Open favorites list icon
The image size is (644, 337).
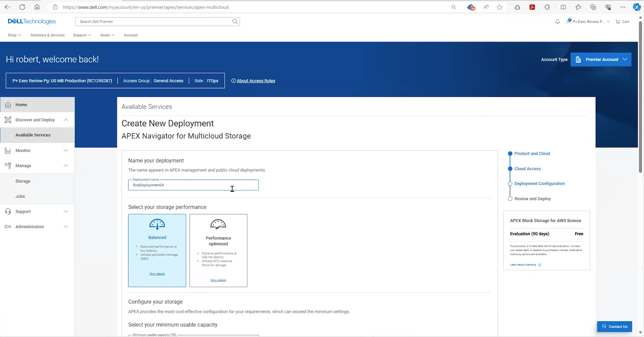click(x=578, y=7)
